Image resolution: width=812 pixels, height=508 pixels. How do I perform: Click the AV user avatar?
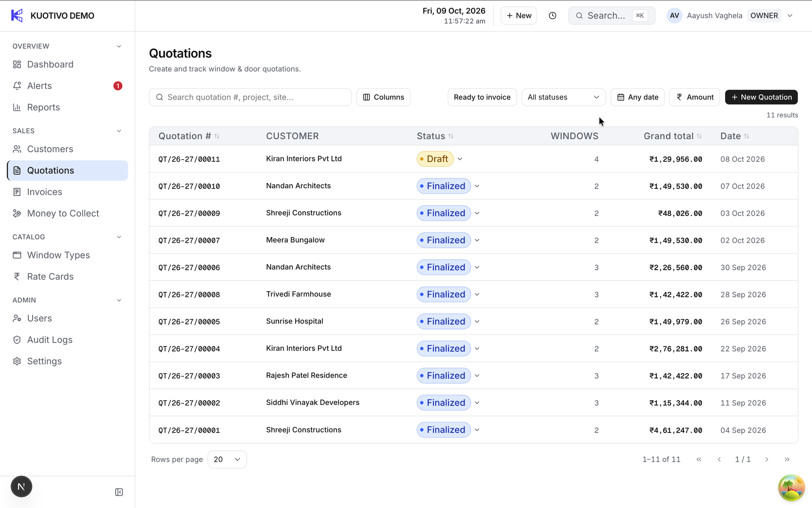pos(674,15)
